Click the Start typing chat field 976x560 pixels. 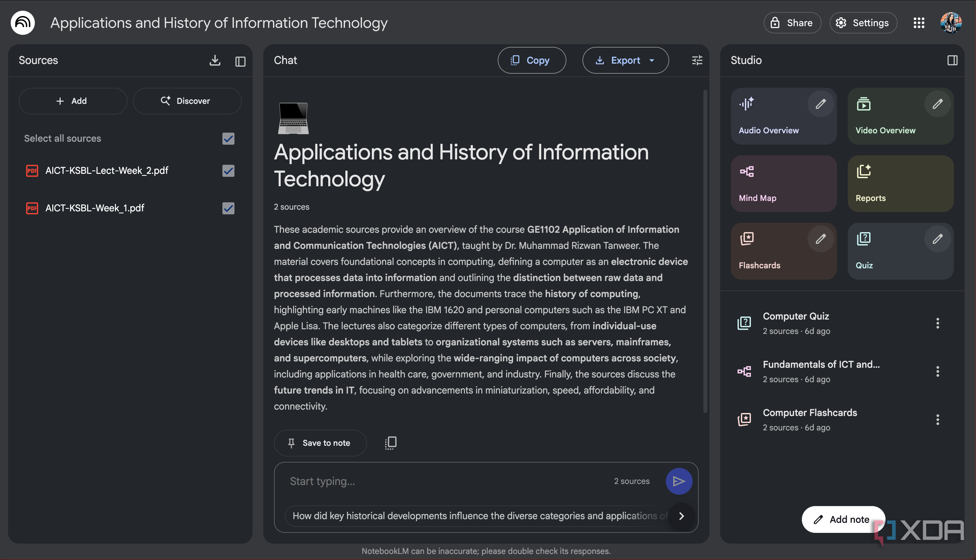click(x=446, y=481)
